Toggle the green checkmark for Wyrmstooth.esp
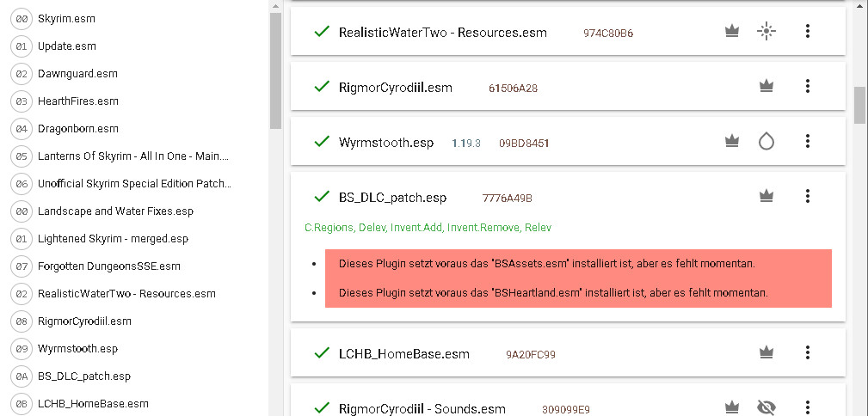The image size is (868, 416). coord(323,142)
